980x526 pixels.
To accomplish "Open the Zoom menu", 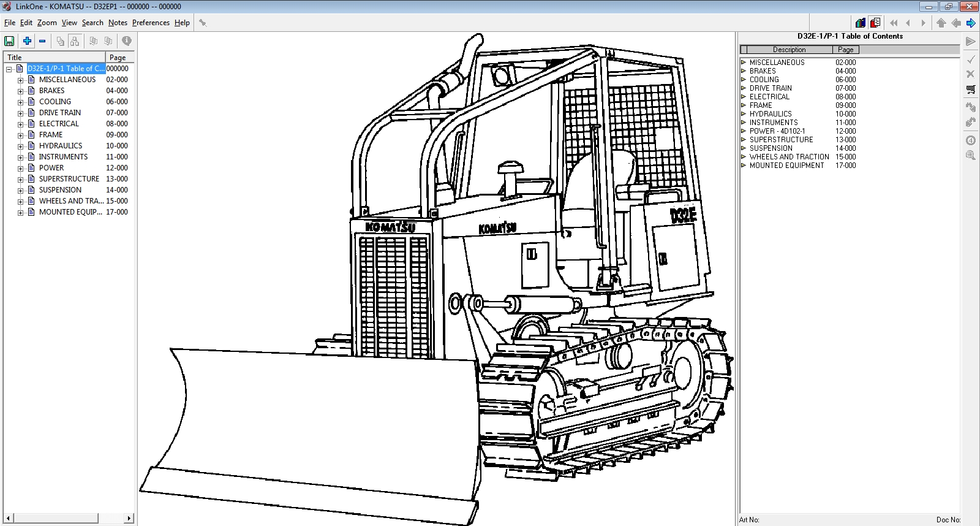I will coord(47,23).
